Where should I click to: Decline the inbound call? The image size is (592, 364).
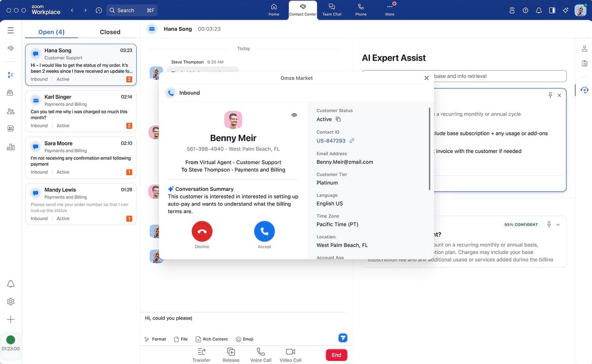click(x=202, y=232)
